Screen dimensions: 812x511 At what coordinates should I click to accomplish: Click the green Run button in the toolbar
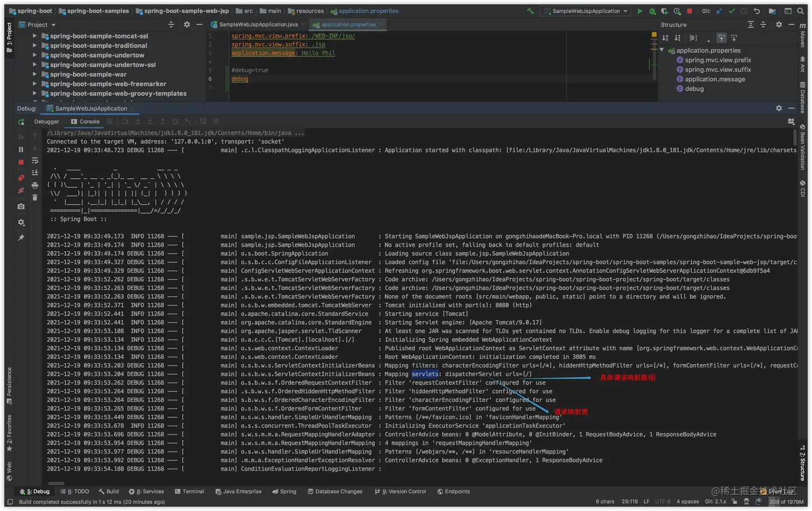[640, 11]
